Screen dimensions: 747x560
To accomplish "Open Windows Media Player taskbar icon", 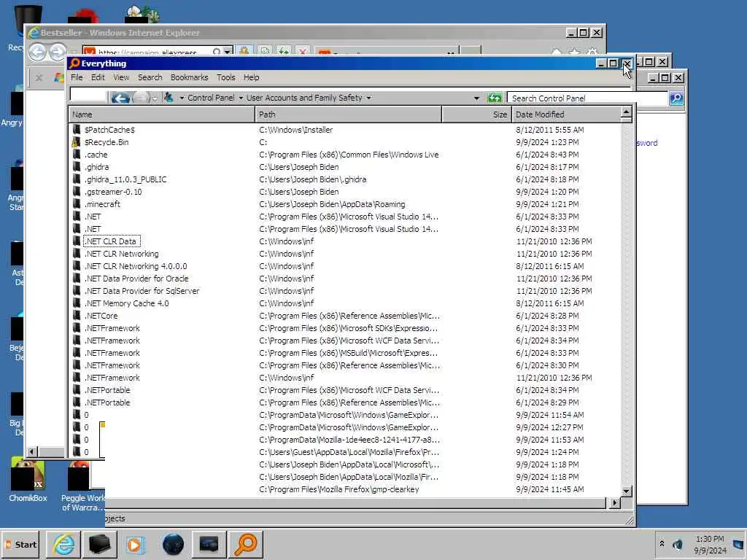I will tap(135, 544).
